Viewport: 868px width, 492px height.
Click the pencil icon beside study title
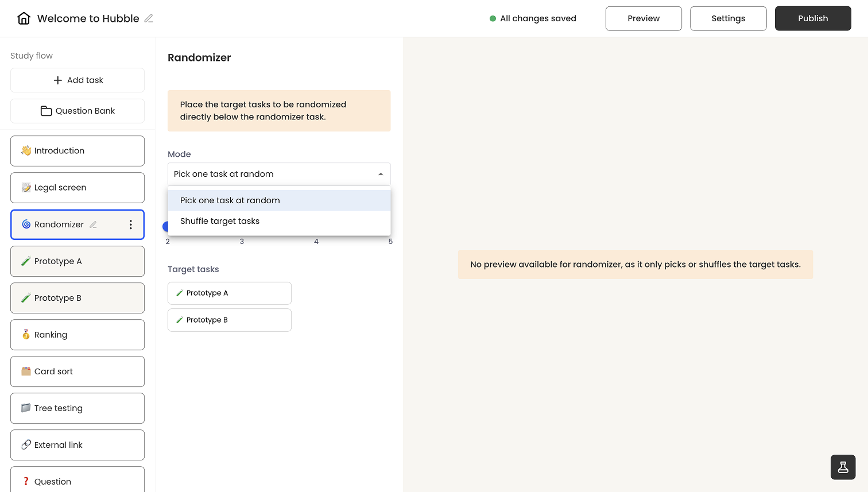coord(149,18)
